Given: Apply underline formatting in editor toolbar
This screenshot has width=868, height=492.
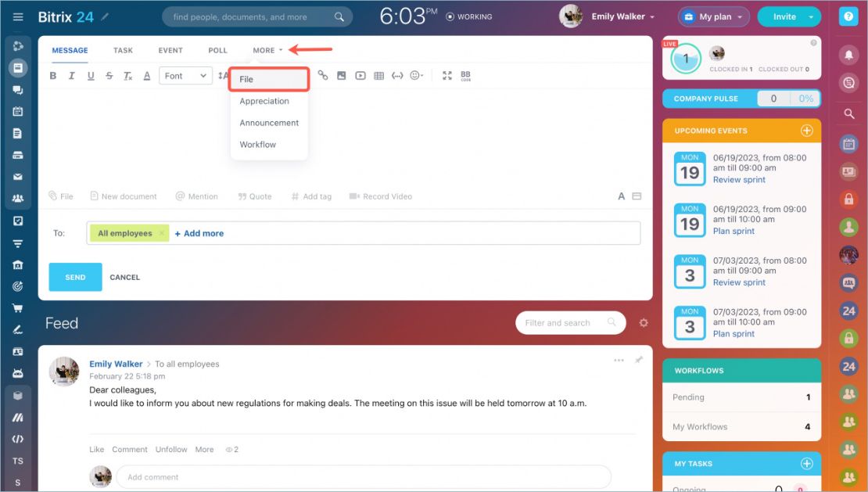Looking at the screenshot, I should coord(91,76).
